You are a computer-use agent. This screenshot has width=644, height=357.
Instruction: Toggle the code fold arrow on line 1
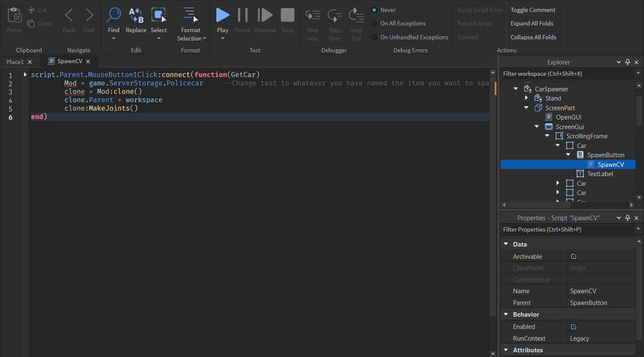(x=25, y=74)
